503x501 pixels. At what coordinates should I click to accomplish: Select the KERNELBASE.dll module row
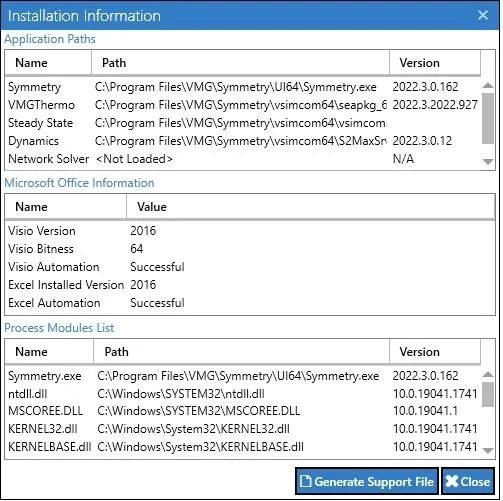(243, 447)
